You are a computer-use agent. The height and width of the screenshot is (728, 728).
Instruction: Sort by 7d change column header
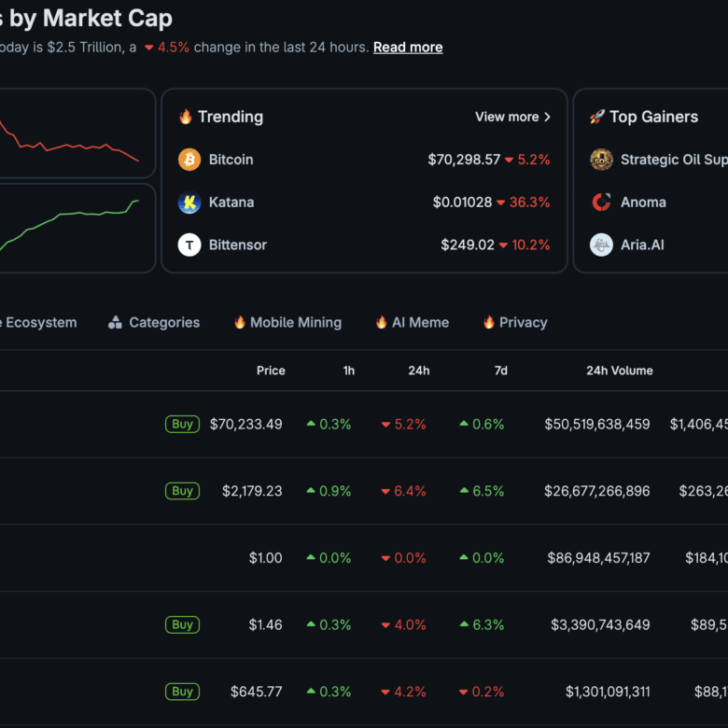(500, 371)
